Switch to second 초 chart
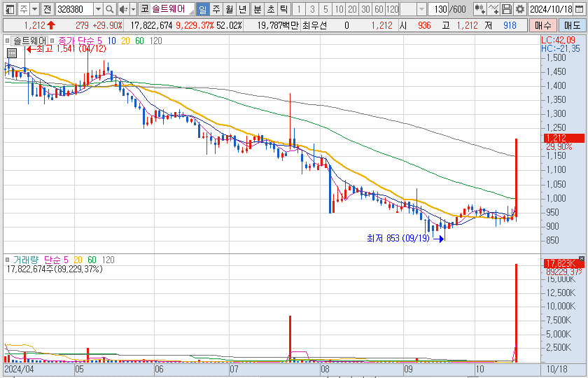 click(x=271, y=9)
